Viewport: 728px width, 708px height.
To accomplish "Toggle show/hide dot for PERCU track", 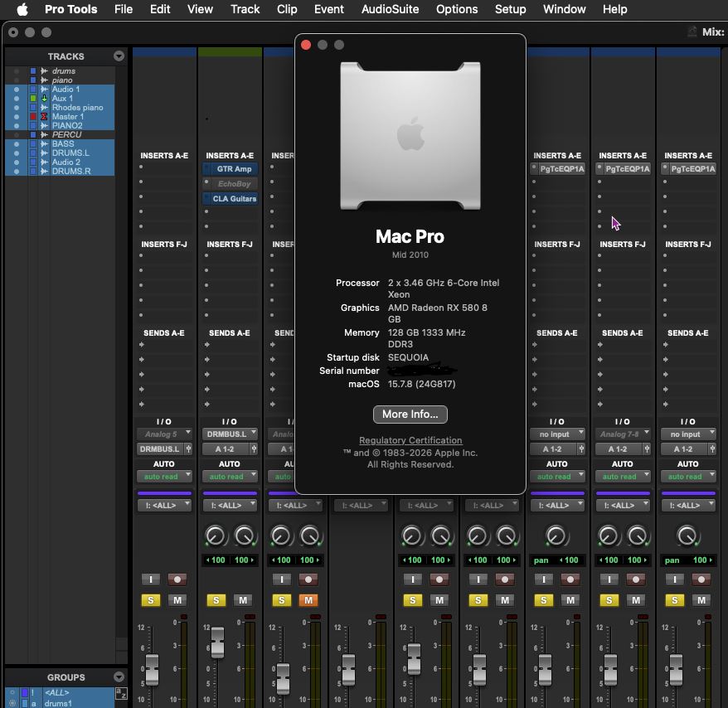I will coord(17,134).
